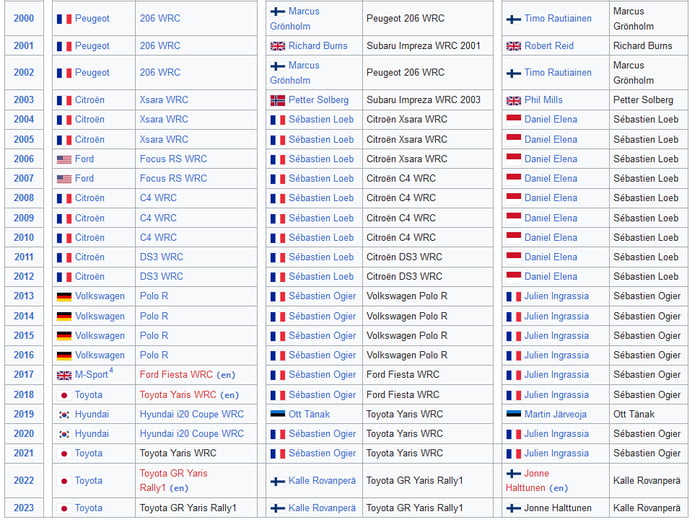
Task: Click the Finnish flag beside 2023 Kalle Rovanperä
Action: pos(277,508)
